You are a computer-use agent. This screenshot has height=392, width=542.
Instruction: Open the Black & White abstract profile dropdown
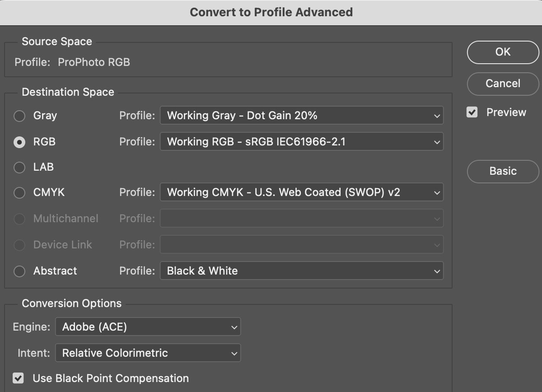(x=301, y=271)
